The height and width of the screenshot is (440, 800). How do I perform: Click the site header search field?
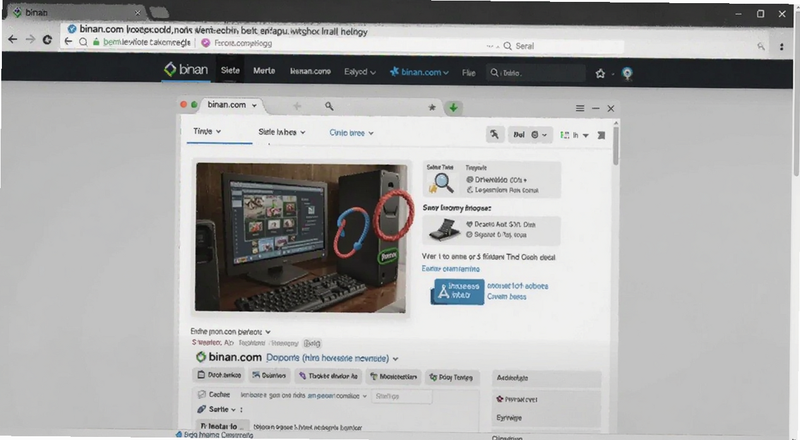pos(536,73)
